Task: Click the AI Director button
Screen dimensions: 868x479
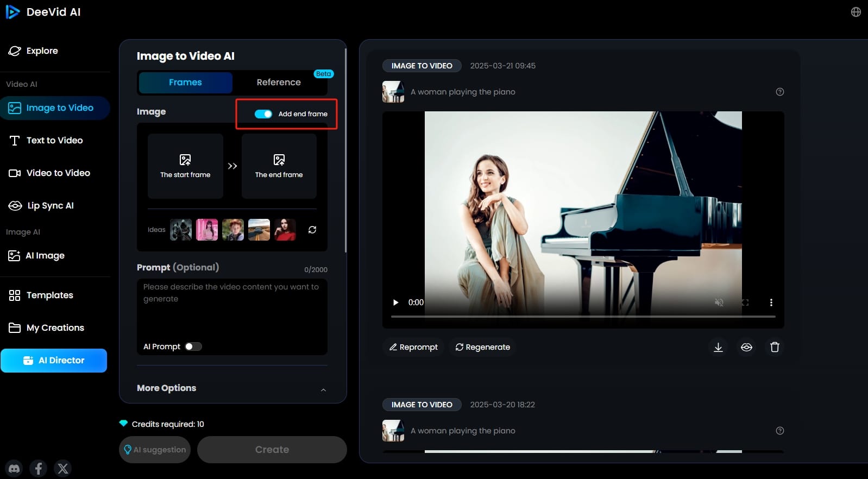Action: coord(54,361)
